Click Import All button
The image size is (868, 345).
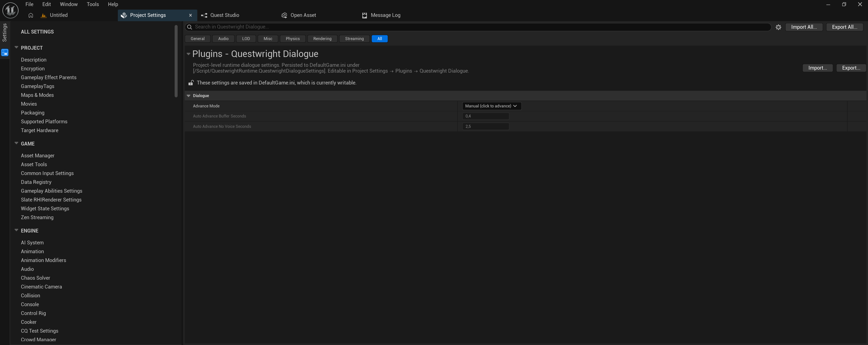tap(804, 27)
